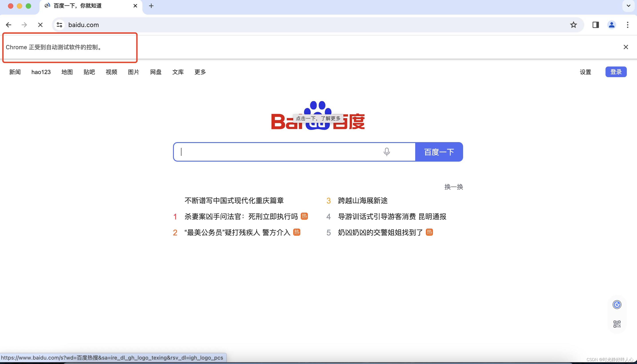Click inside the Baidu search input field

tap(275, 151)
